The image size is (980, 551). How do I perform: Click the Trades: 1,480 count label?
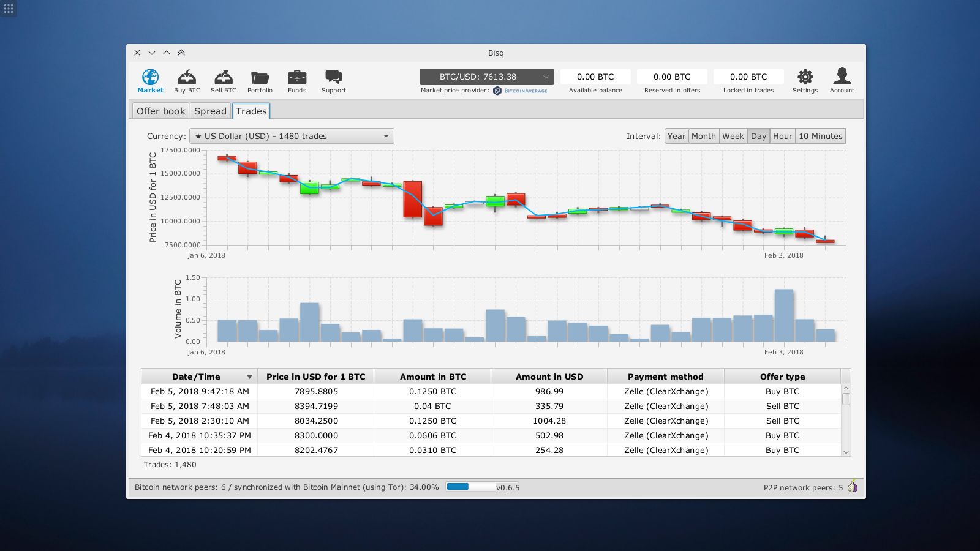click(x=170, y=465)
